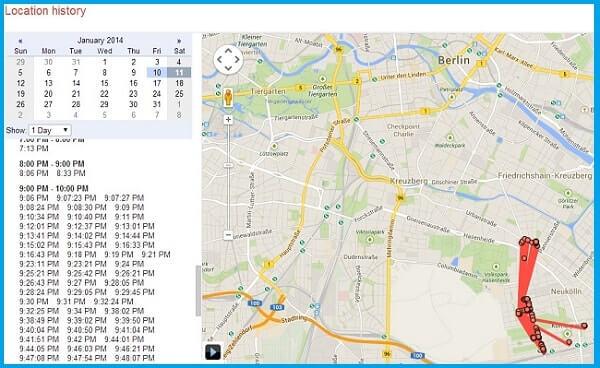
Task: Open the Show 1 Day dropdown
Action: (50, 130)
